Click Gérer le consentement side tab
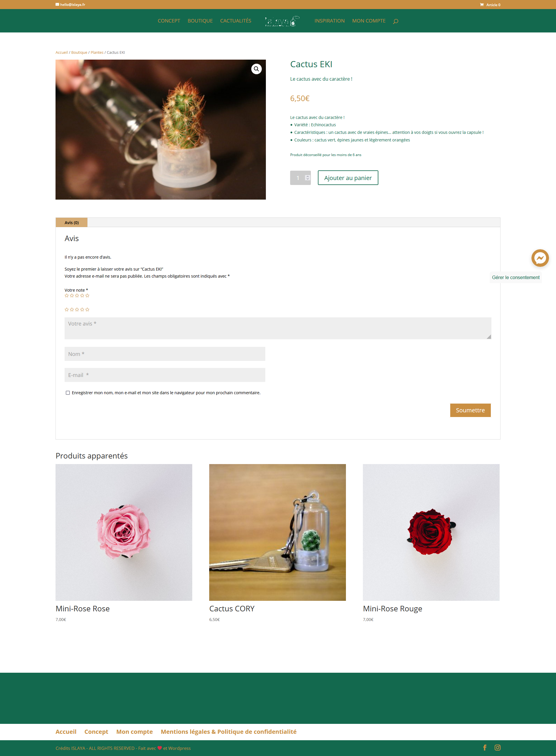556x756 pixels. (515, 277)
